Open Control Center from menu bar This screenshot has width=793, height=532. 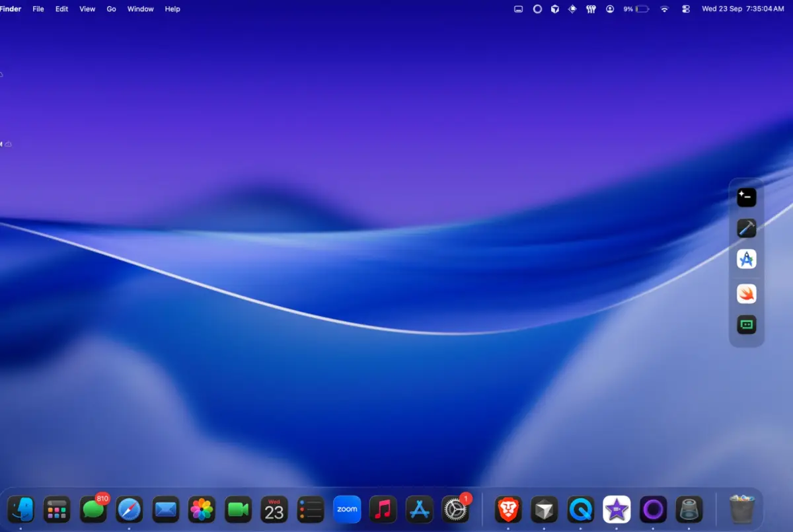point(686,9)
